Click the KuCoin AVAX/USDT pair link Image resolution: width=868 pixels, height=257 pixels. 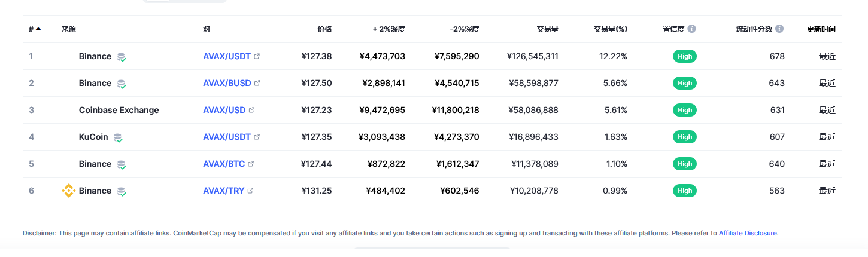coord(227,137)
